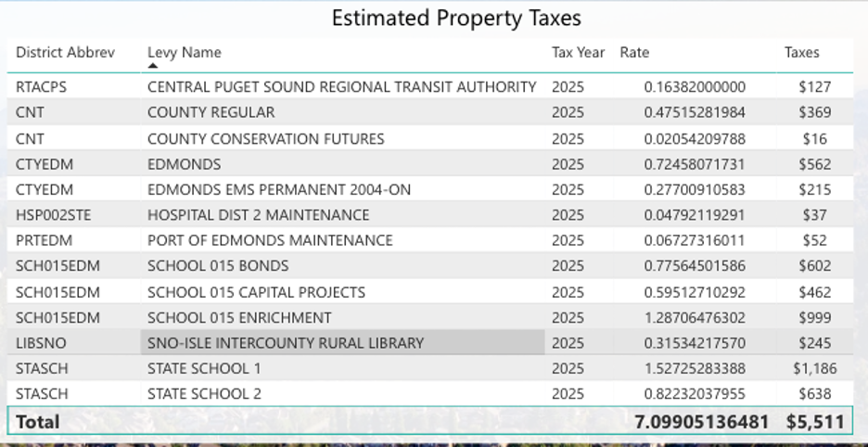The width and height of the screenshot is (868, 447).
Task: Select the SCHOOL 015 BONDS levy
Action: coord(218,266)
